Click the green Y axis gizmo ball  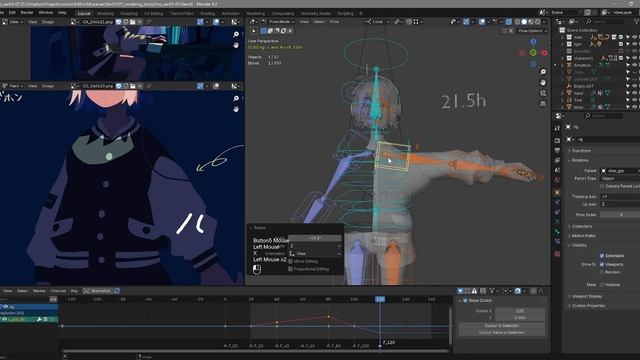pos(533,53)
